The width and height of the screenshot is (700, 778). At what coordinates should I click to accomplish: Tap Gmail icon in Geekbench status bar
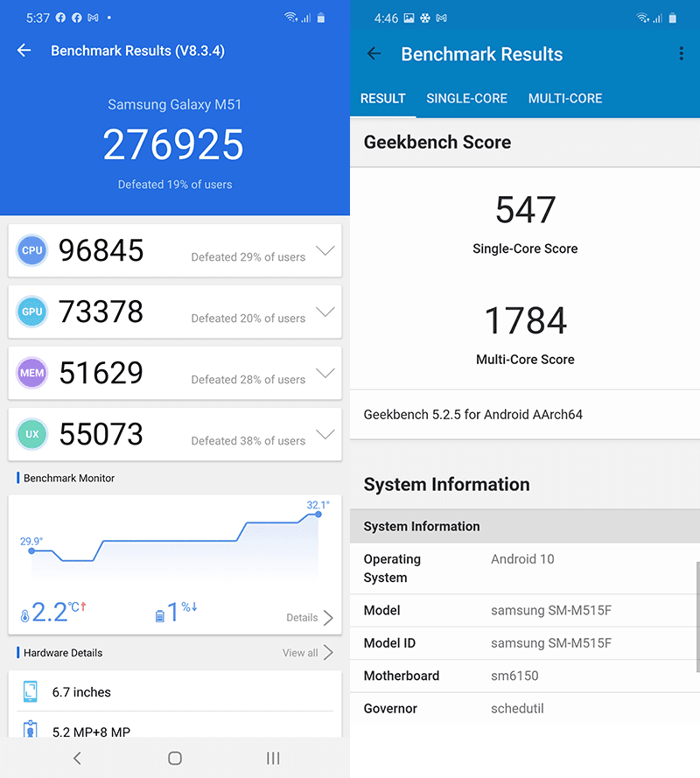click(x=442, y=18)
